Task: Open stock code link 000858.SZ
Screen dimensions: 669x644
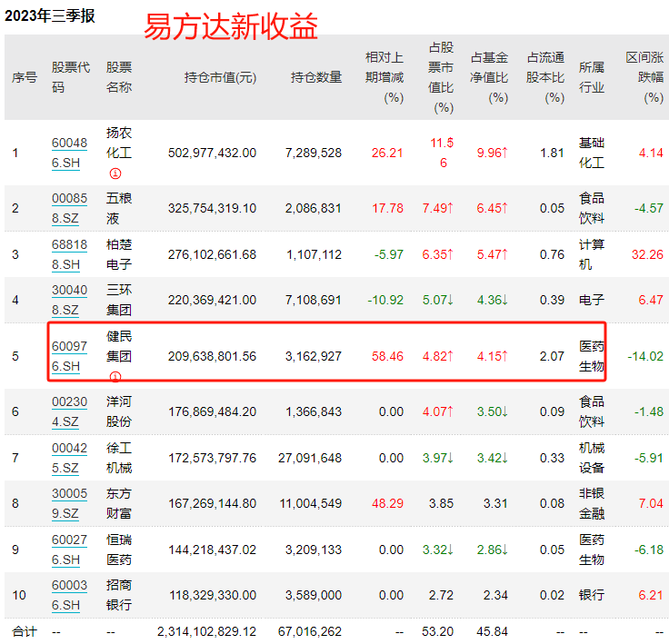Action: [69, 209]
